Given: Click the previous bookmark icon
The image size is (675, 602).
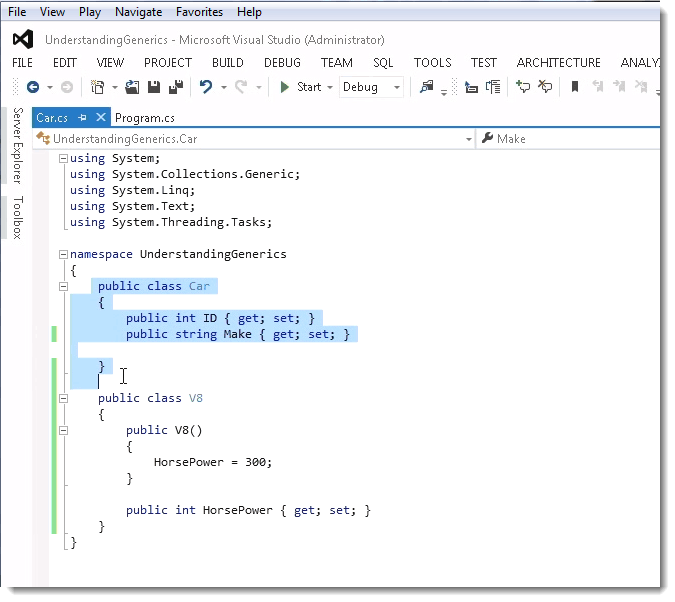Looking at the screenshot, I should (x=598, y=87).
